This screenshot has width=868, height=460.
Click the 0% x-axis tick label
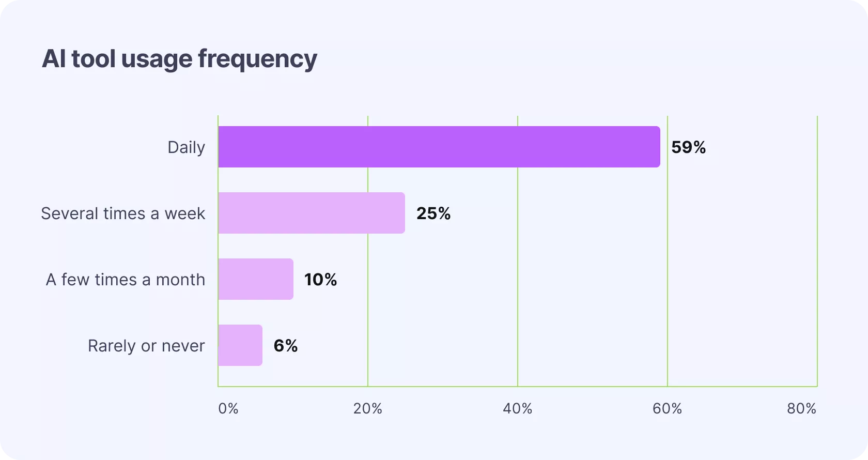point(228,409)
